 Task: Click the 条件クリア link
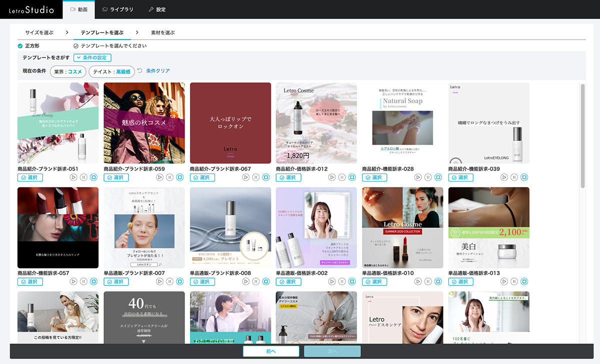[158, 71]
